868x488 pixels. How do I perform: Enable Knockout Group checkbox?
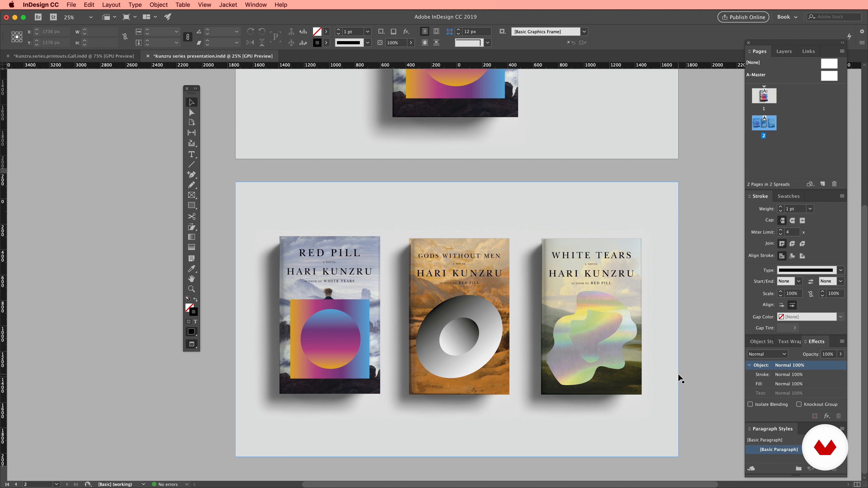point(799,404)
